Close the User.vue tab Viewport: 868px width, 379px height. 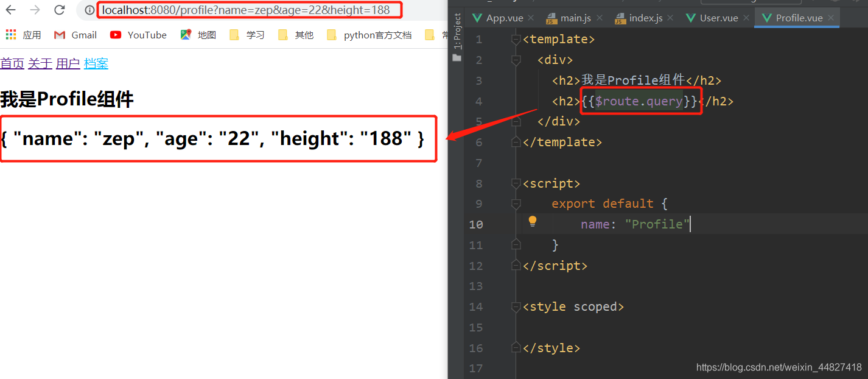(x=746, y=18)
